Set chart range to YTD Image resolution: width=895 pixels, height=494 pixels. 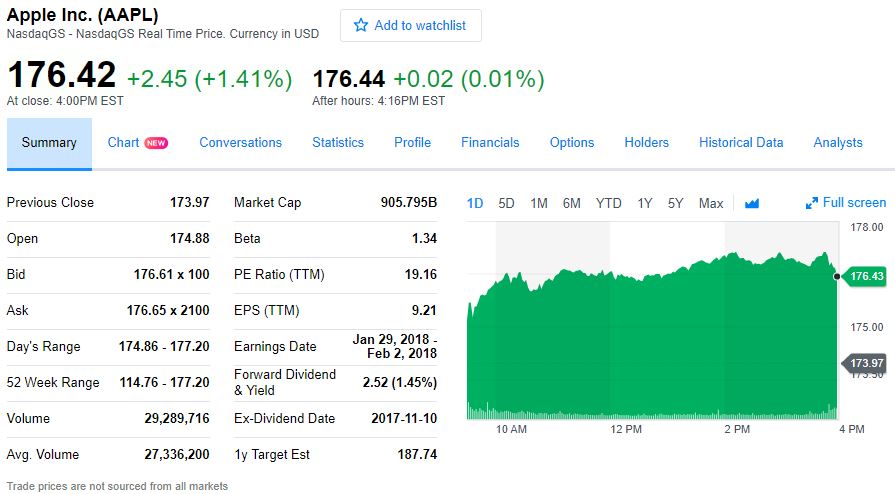pos(608,203)
